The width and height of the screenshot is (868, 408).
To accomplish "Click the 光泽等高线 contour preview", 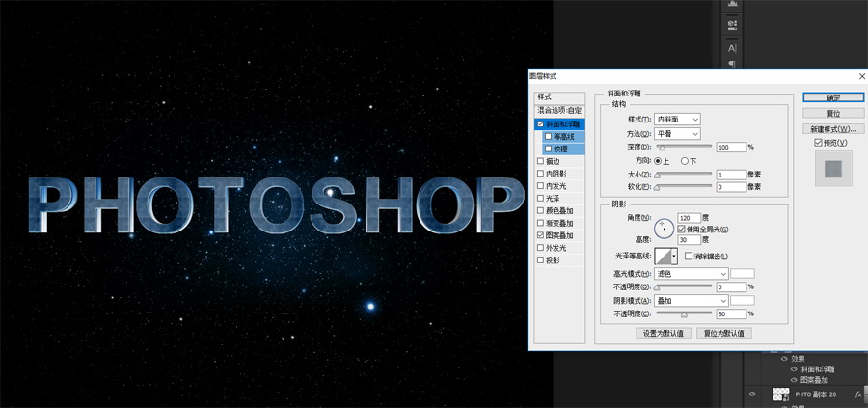I will point(664,256).
